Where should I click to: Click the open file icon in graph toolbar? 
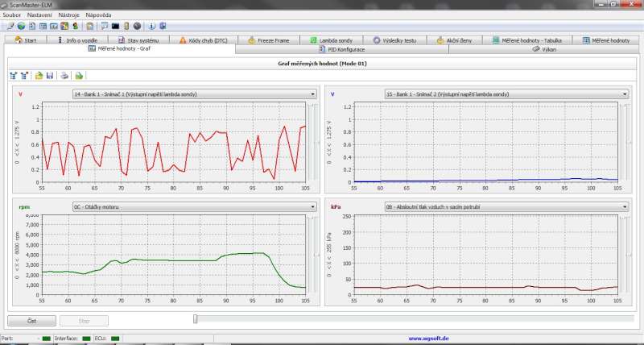[39, 76]
